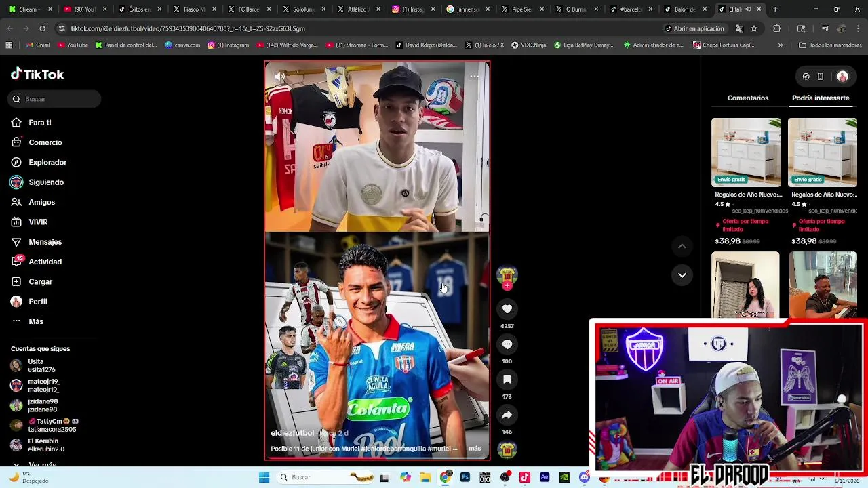Screen dimensions: 868x488
Task: Go to previous video with up arrow
Action: pos(682,246)
